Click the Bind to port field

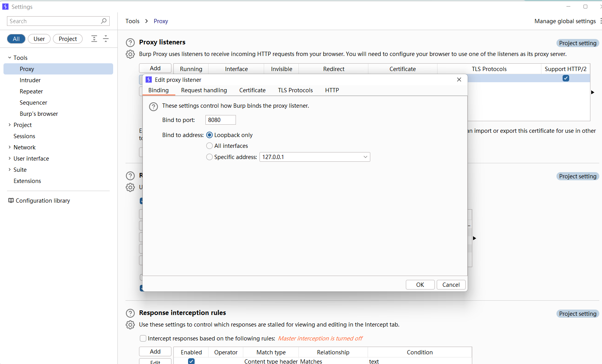pyautogui.click(x=220, y=120)
